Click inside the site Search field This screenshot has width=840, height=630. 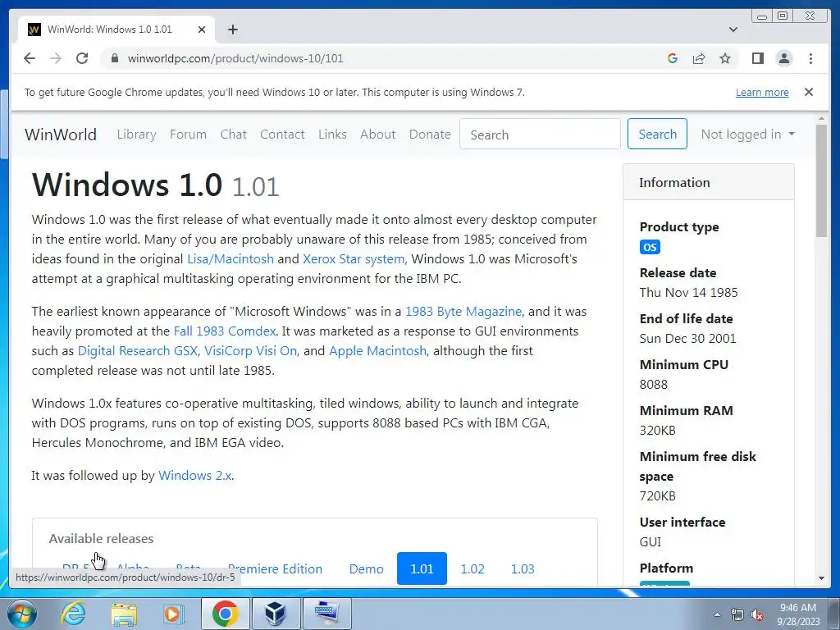click(540, 135)
